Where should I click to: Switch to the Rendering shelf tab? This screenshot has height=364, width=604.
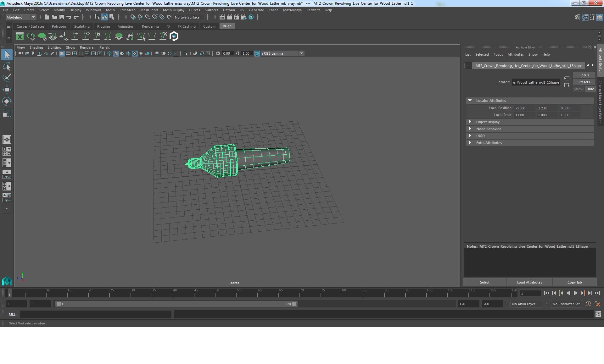point(150,26)
